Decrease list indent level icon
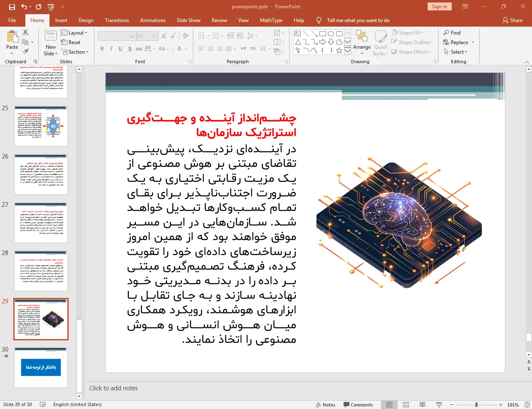Image resolution: width=532 pixels, height=409 pixels. [231, 36]
